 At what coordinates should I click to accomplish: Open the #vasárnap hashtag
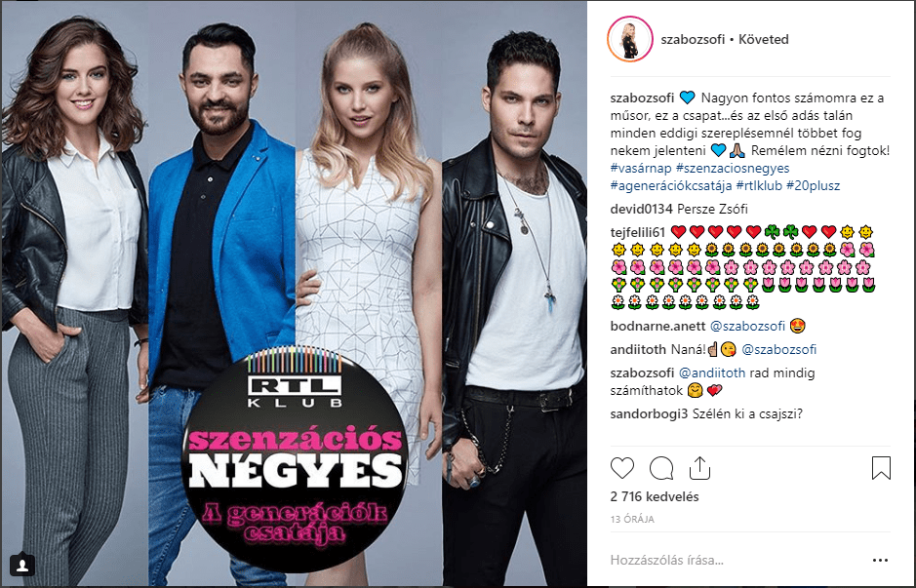pos(641,168)
